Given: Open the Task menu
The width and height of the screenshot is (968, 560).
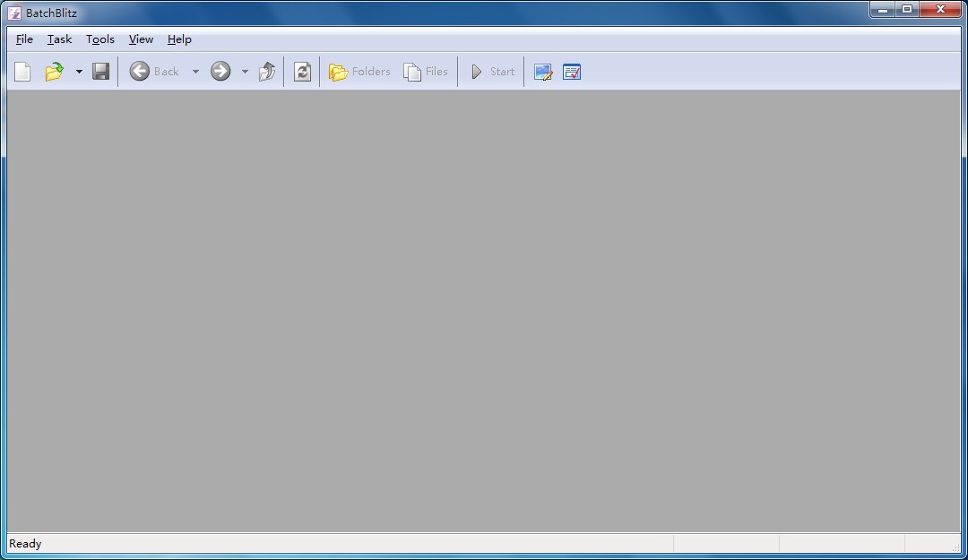Looking at the screenshot, I should click(59, 39).
